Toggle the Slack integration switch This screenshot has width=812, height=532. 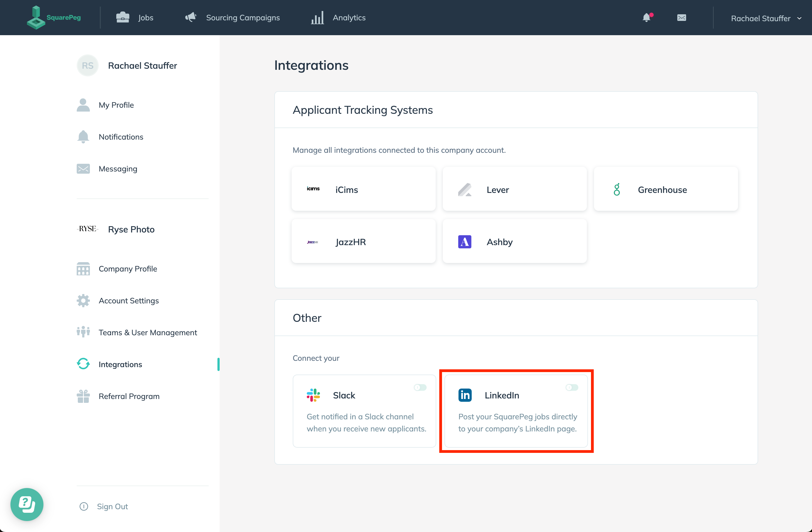coord(420,387)
